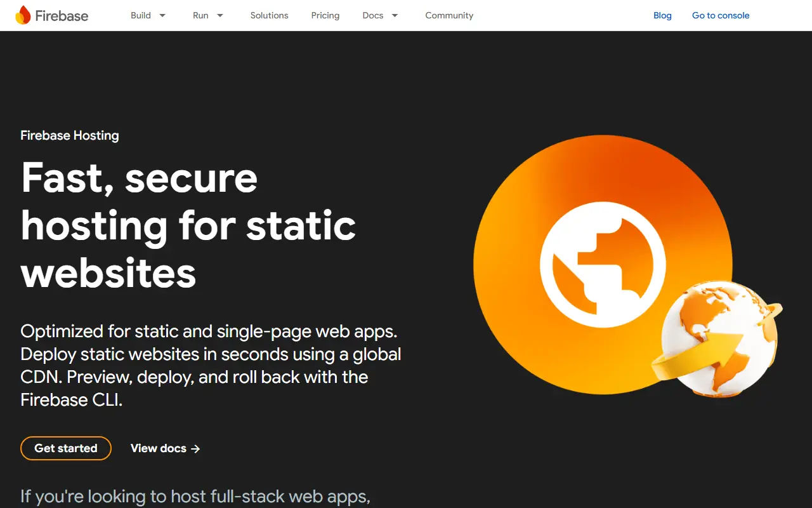
Task: Open the Build menu
Action: [141, 15]
